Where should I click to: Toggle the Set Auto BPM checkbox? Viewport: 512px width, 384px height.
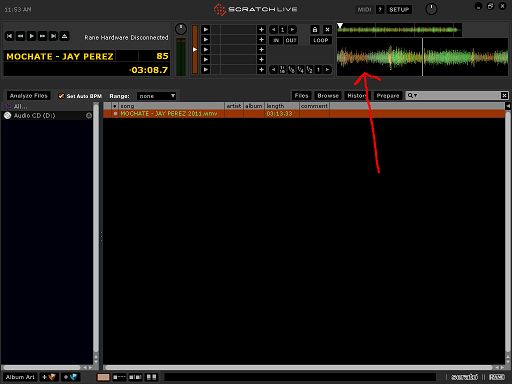coord(61,96)
